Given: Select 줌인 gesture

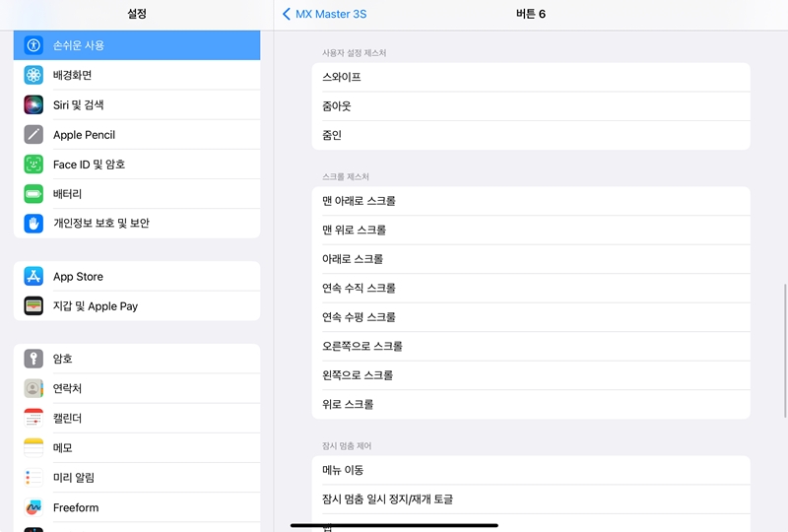Looking at the screenshot, I should pyautogui.click(x=531, y=135).
